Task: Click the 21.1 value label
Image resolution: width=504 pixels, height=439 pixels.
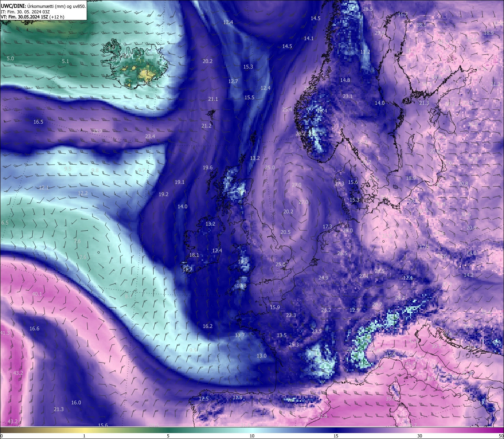Action: 213,99
